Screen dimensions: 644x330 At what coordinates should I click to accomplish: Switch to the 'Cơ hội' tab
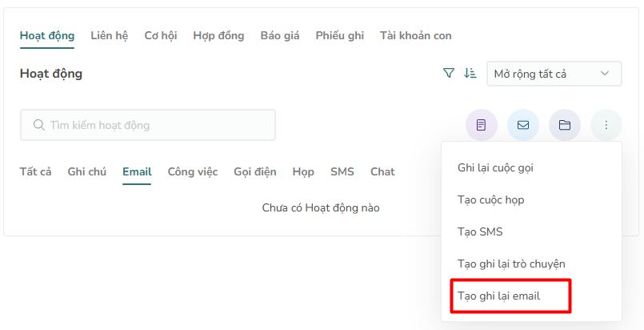click(x=161, y=36)
